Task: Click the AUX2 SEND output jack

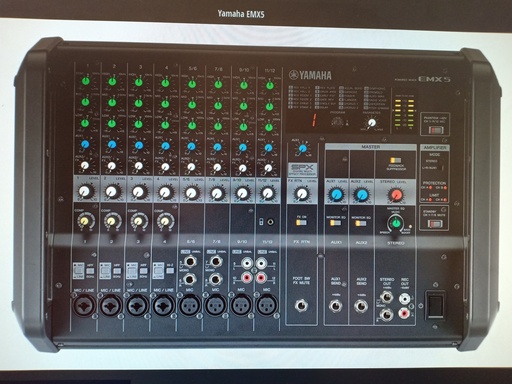Action: [361, 305]
